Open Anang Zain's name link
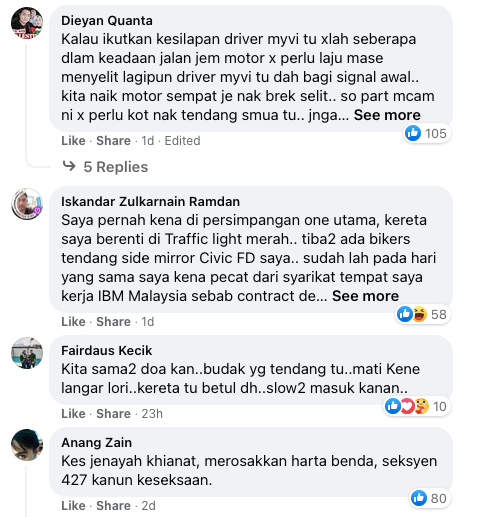The image size is (492, 517). (x=96, y=443)
